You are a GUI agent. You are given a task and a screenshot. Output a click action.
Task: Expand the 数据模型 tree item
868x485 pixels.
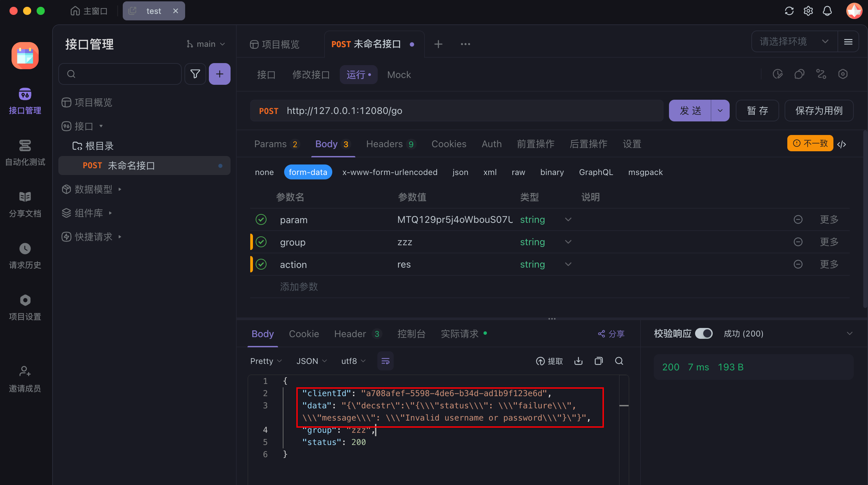(92, 189)
